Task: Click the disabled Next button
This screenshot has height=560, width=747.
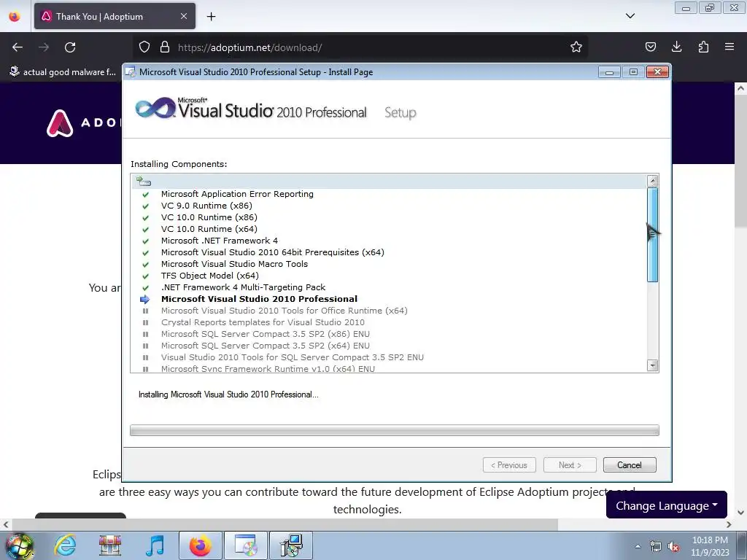Action: [x=570, y=464]
